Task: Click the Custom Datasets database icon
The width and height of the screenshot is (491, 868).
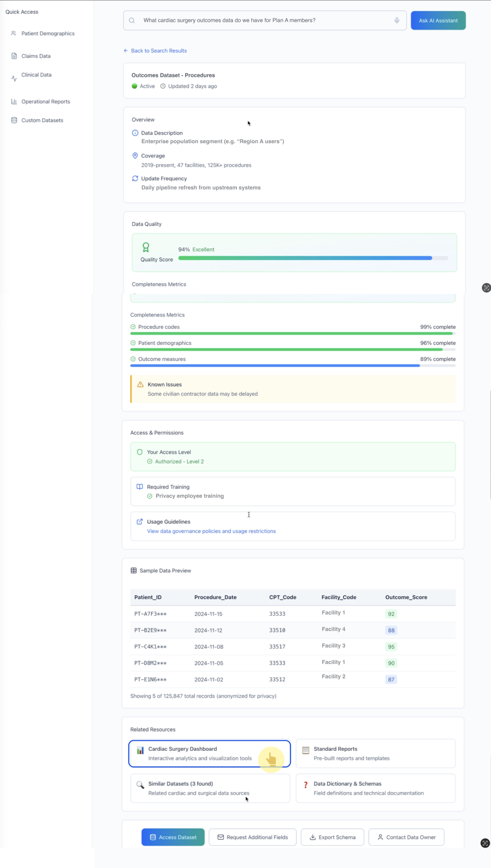Action: (x=14, y=120)
